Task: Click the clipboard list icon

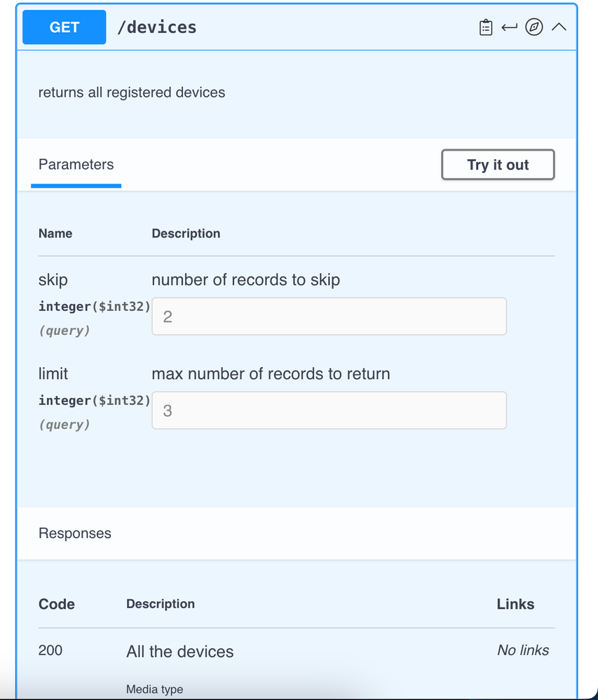Action: click(x=486, y=27)
